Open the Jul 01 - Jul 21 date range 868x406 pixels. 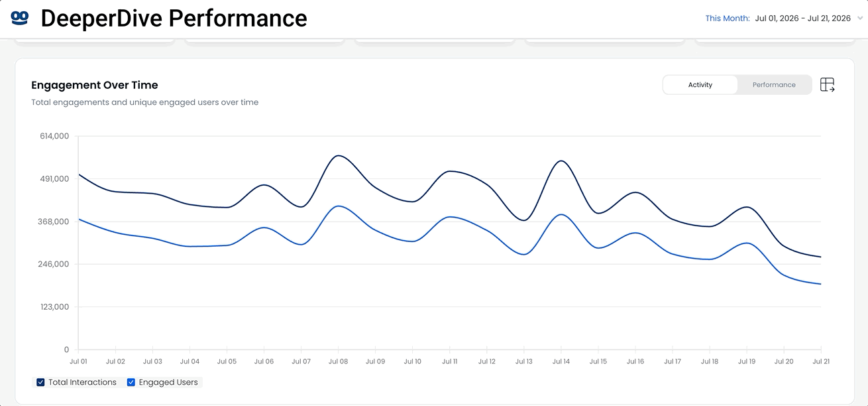click(803, 19)
